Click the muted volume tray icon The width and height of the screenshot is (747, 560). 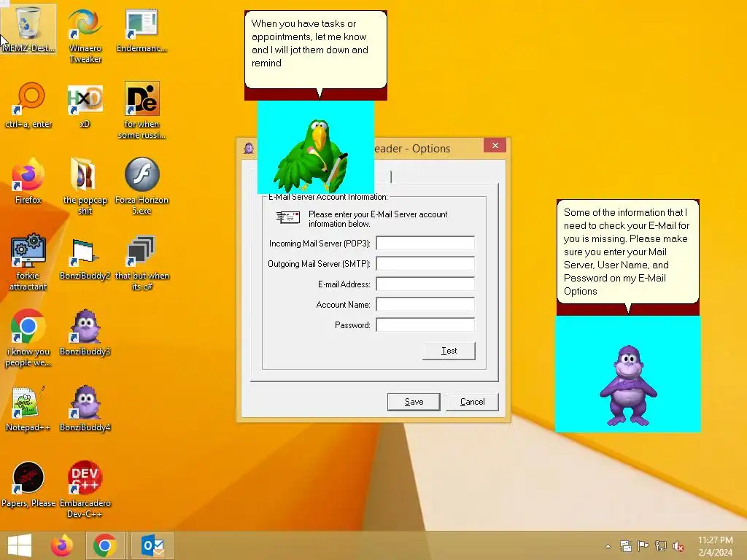[x=678, y=546]
